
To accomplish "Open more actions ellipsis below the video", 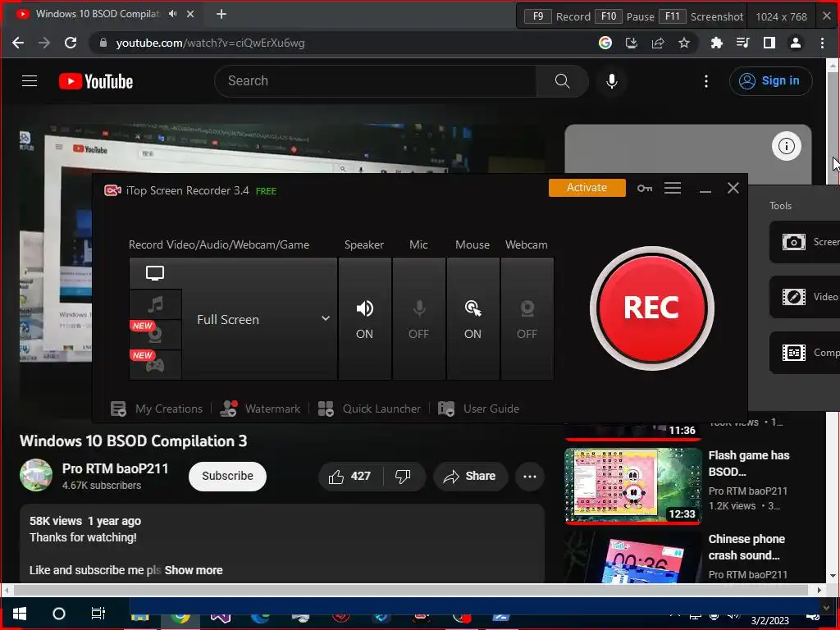I will [x=530, y=477].
